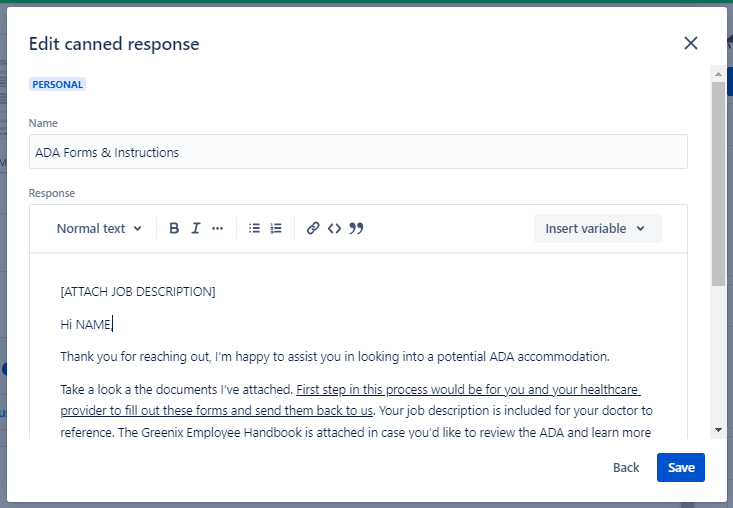Edit the Name field 'ADA Forms & Instructions'
Screen dimensions: 733x508
[x=358, y=152]
